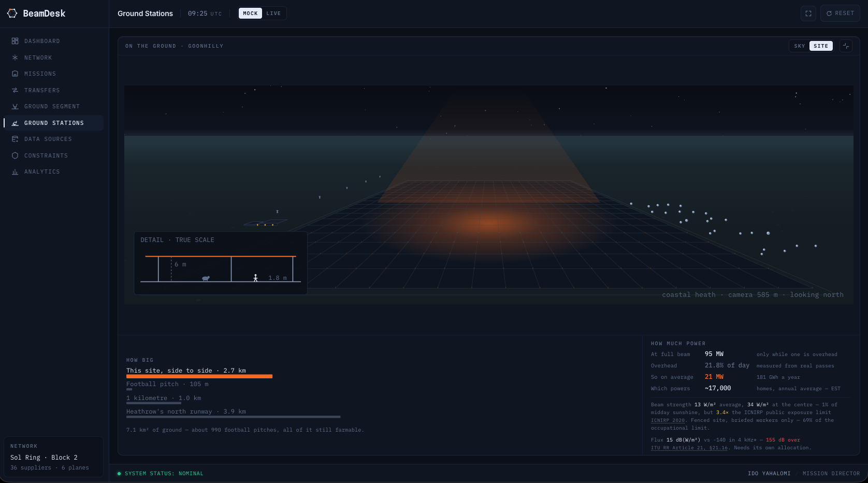This screenshot has width=868, height=483.
Task: Open the Missions section
Action: click(54, 74)
